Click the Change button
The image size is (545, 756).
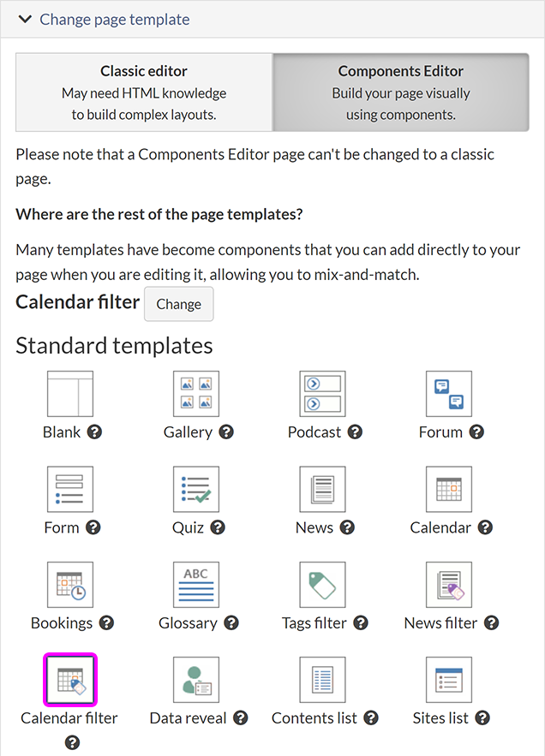[178, 304]
